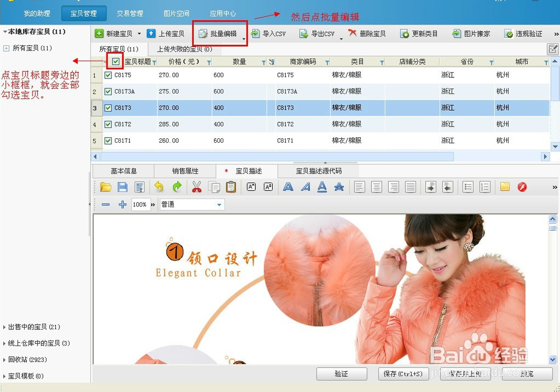Click 保存 (Ctrl+S) button
This screenshot has height=392, width=560.
point(403,374)
